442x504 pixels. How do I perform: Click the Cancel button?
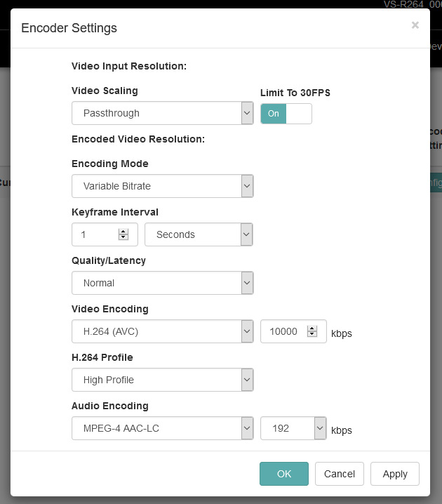pos(340,474)
